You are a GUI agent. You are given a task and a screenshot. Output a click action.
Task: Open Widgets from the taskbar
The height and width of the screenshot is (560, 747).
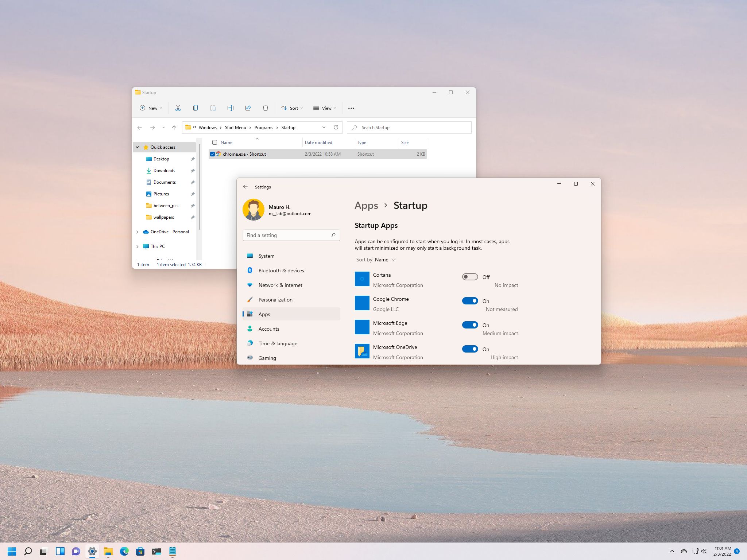point(60,551)
